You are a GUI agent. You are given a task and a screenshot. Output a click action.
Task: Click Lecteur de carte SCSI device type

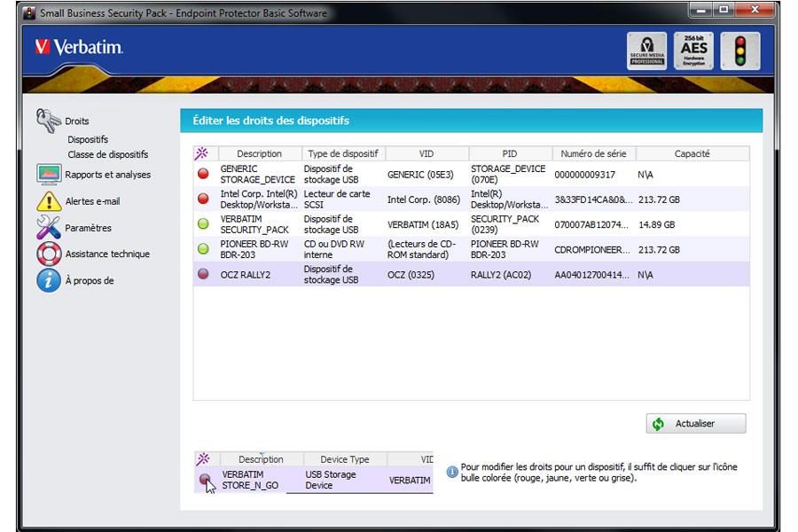[x=337, y=199]
